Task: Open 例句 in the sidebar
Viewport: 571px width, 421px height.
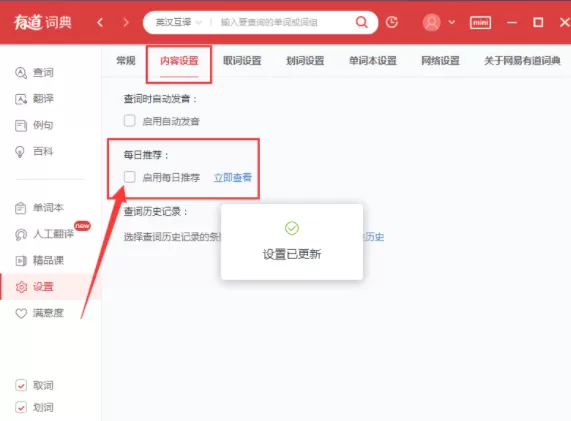Action: pyautogui.click(x=35, y=125)
